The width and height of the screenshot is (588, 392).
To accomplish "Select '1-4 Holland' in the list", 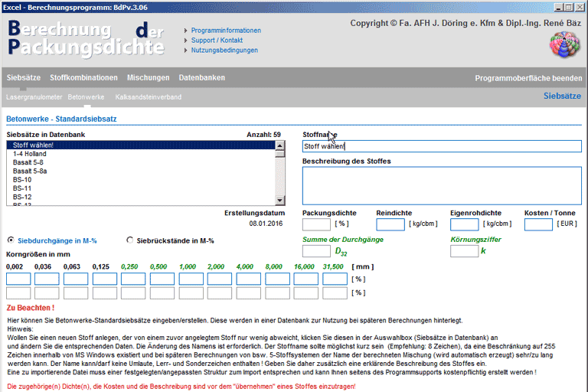I will pos(141,154).
